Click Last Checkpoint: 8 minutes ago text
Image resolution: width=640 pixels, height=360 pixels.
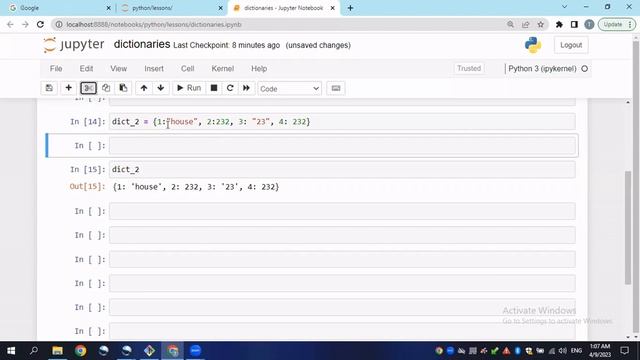click(x=227, y=45)
